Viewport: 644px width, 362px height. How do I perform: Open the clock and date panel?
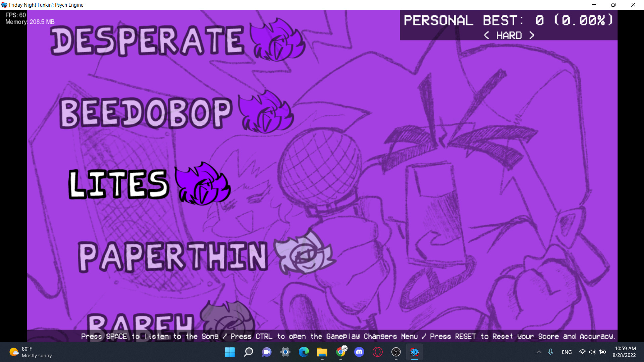(624, 352)
